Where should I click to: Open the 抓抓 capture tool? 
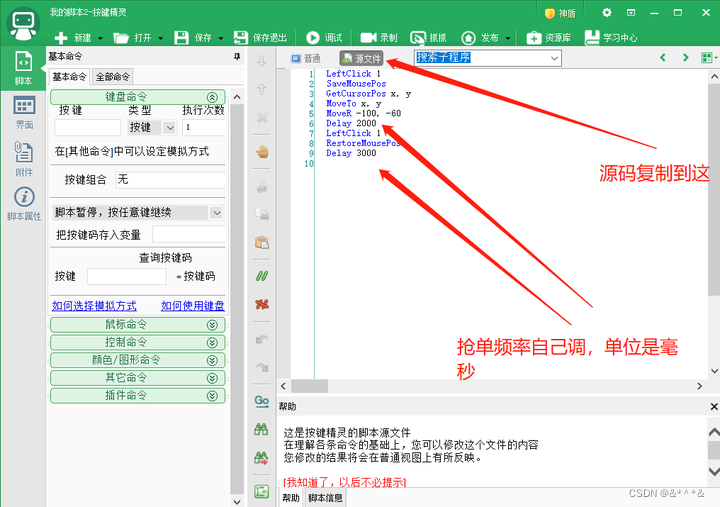428,38
